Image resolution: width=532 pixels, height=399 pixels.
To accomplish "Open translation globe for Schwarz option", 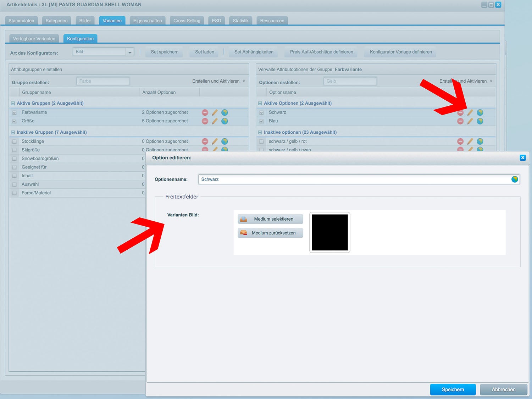I will click(x=480, y=112).
